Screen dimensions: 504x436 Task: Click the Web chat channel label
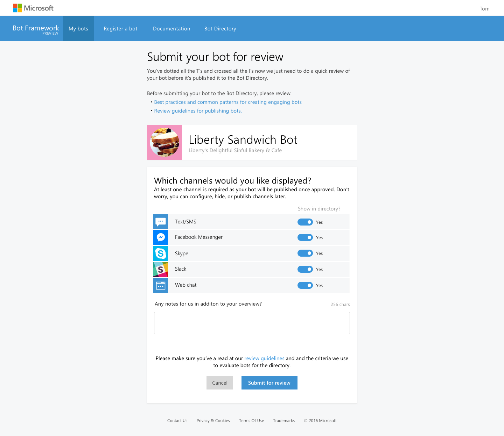pos(186,285)
